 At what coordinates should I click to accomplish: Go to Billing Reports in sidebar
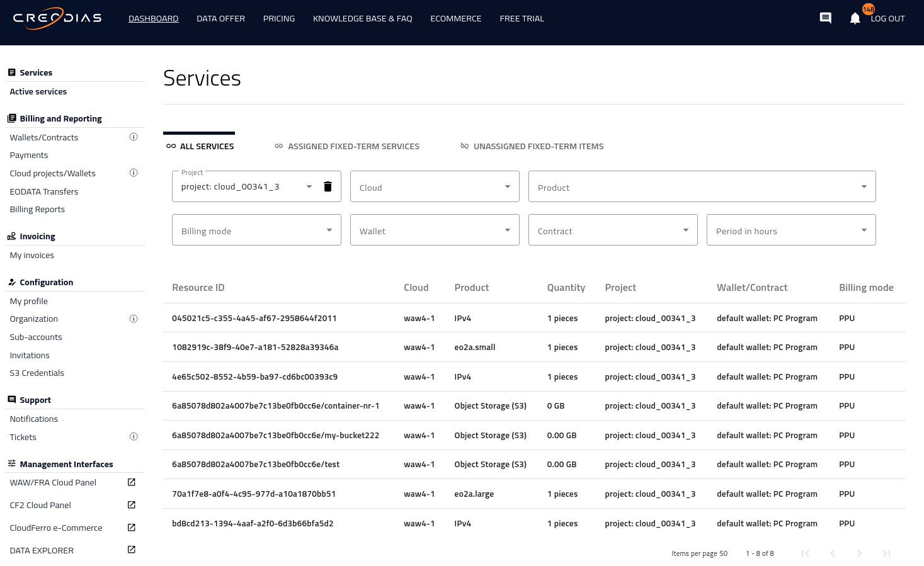coord(37,210)
